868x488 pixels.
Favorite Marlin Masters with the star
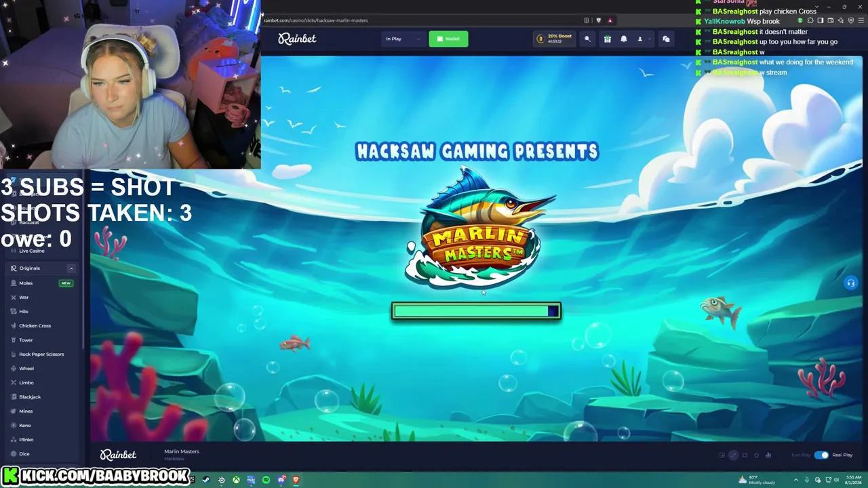tap(757, 455)
